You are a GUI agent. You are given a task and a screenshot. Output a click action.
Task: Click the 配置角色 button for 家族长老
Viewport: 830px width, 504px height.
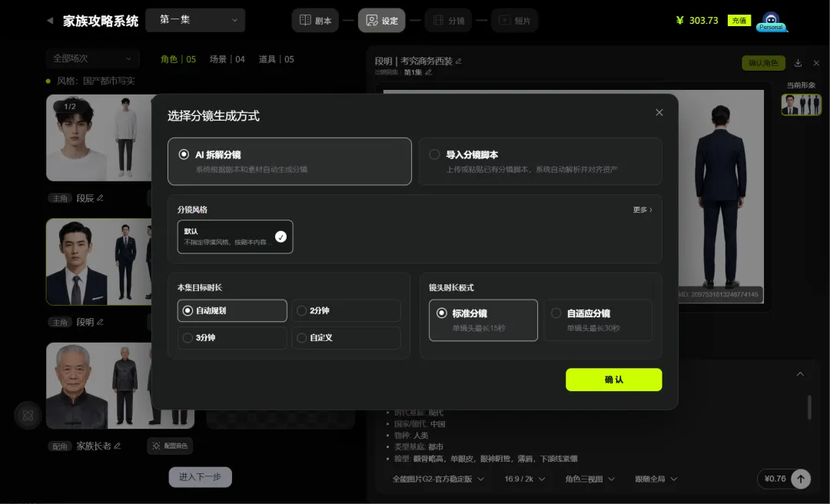(170, 446)
